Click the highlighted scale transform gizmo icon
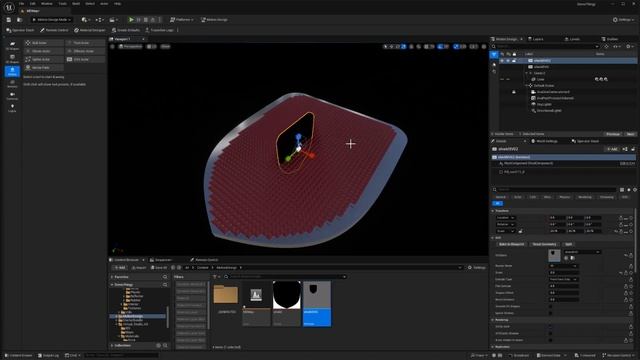The height and width of the screenshot is (360, 640). (x=404, y=47)
